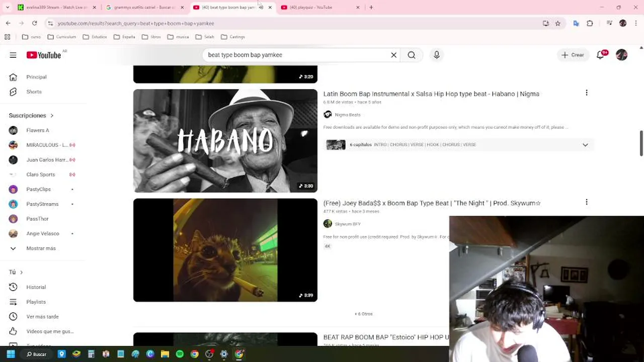The image size is (644, 362).
Task: Reload the page
Action: (34, 23)
